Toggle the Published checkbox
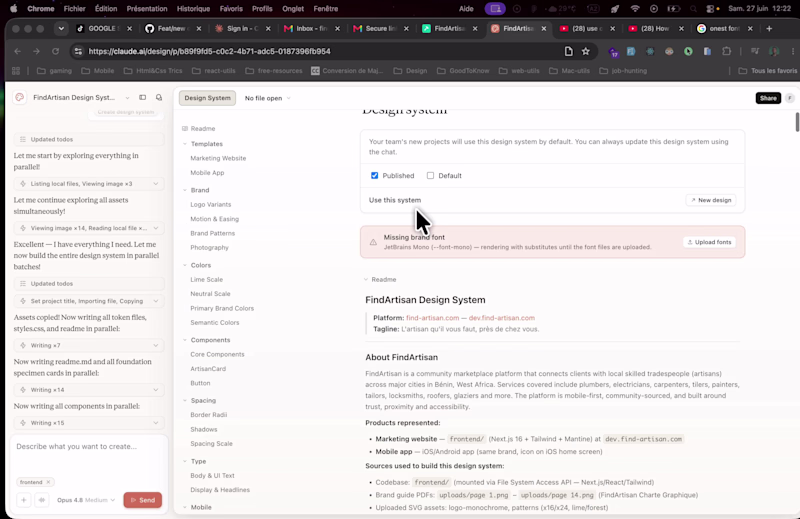 (374, 176)
